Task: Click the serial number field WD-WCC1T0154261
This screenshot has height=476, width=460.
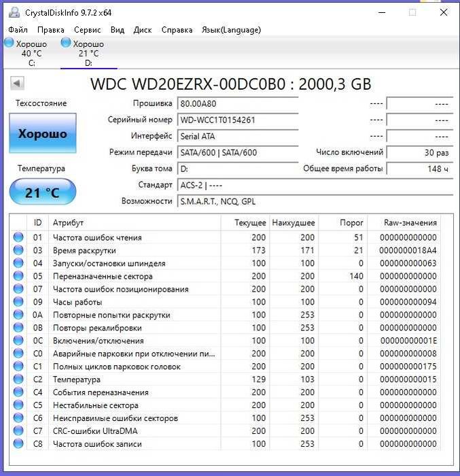Action: 238,120
